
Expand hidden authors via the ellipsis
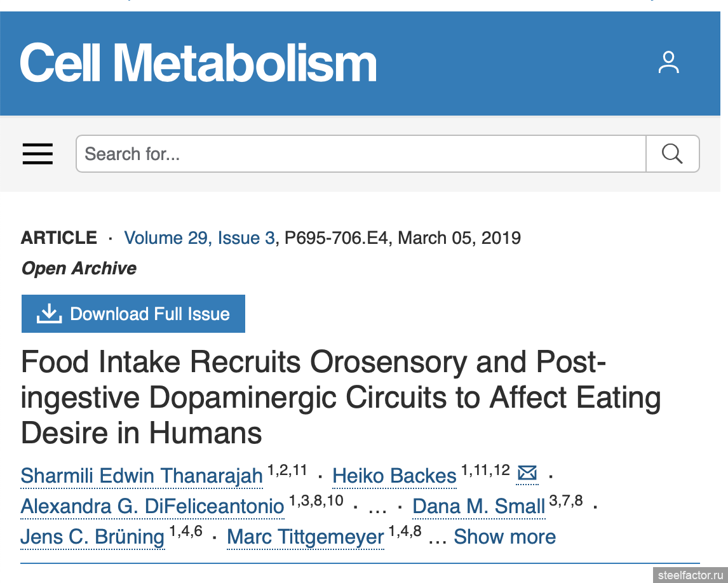point(377,507)
